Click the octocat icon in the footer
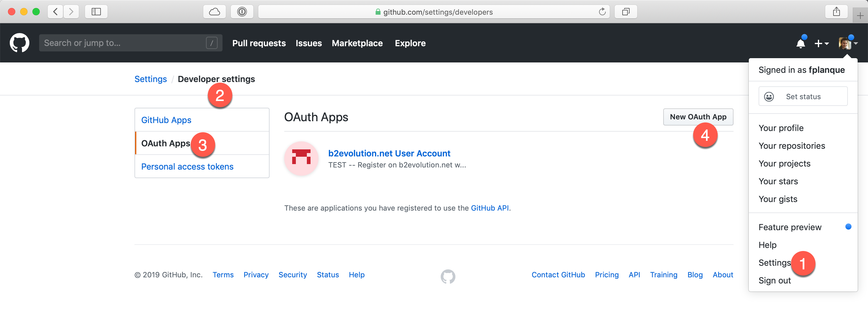This screenshot has height=311, width=868. pyautogui.click(x=447, y=276)
